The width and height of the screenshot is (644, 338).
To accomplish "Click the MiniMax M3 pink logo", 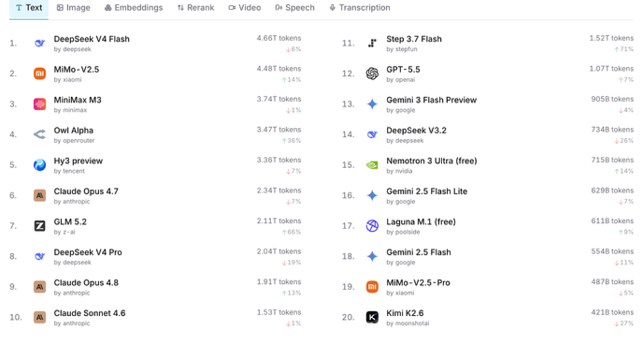I will click(x=40, y=104).
